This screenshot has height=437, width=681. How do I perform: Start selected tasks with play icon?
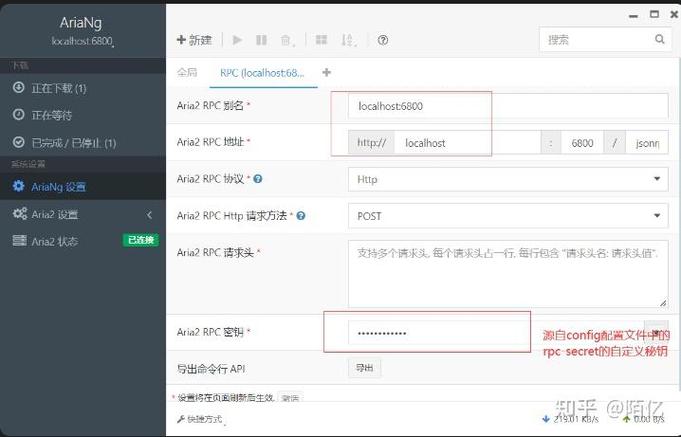(x=237, y=40)
